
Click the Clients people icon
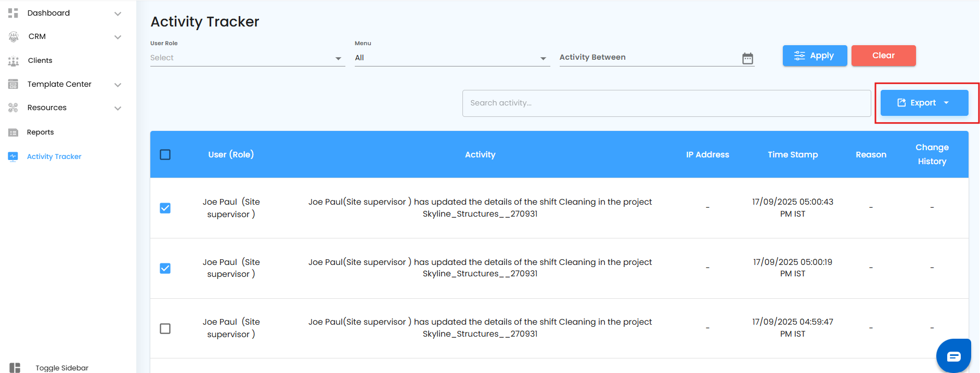pos(14,61)
